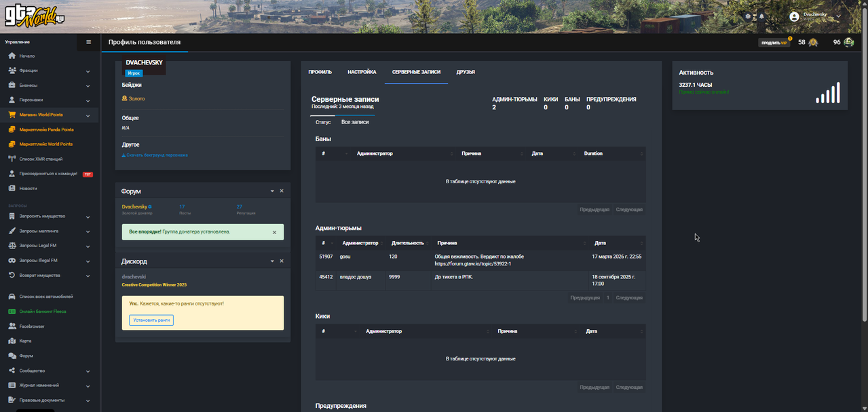Open the Скачать бекграунд персонажа link
This screenshot has width=868, height=412.
point(155,155)
